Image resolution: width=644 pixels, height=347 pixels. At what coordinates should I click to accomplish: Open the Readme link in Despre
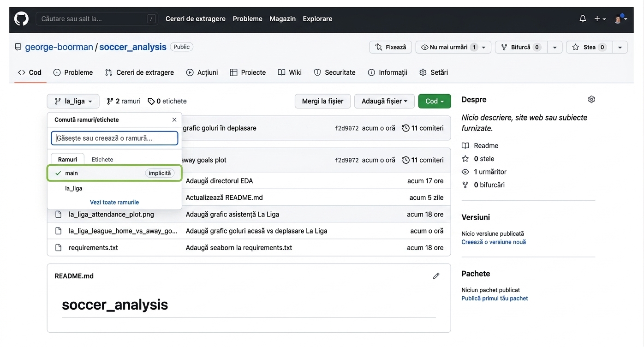click(x=486, y=146)
